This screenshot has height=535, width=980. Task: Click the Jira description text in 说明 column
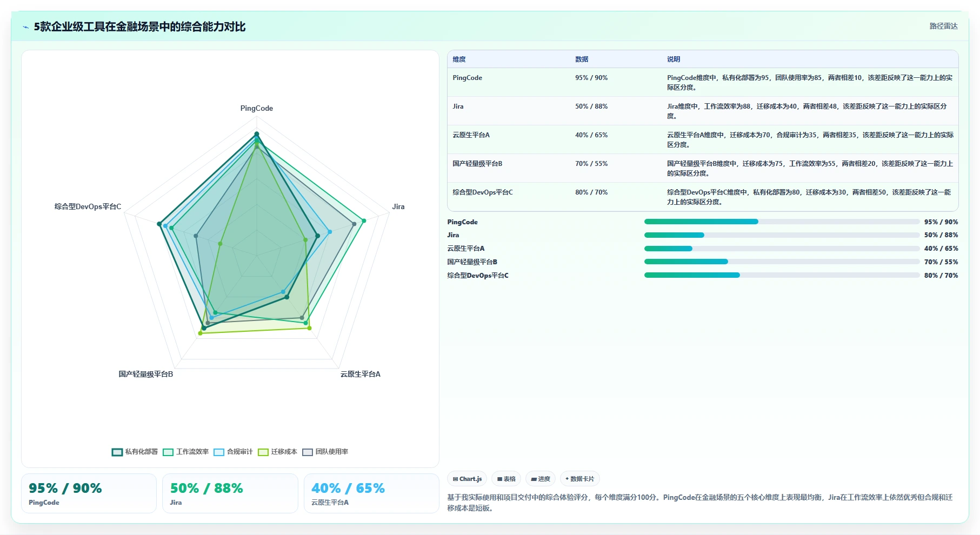807,111
